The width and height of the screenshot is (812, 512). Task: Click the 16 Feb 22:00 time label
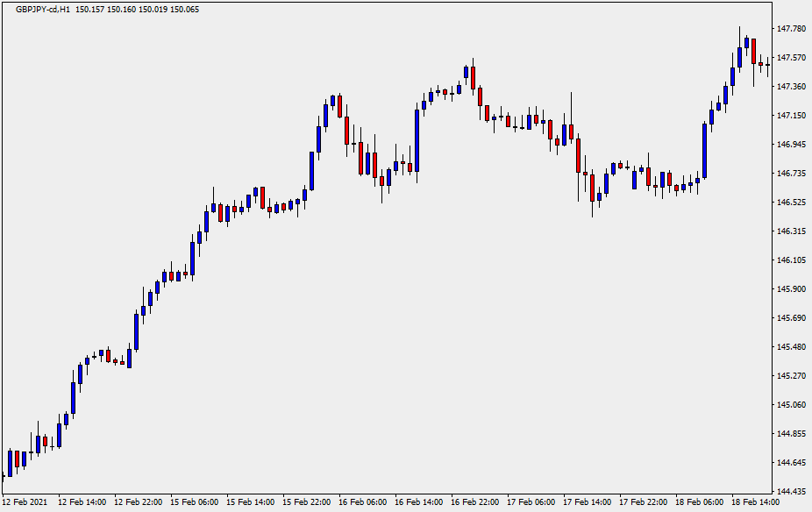(x=474, y=502)
